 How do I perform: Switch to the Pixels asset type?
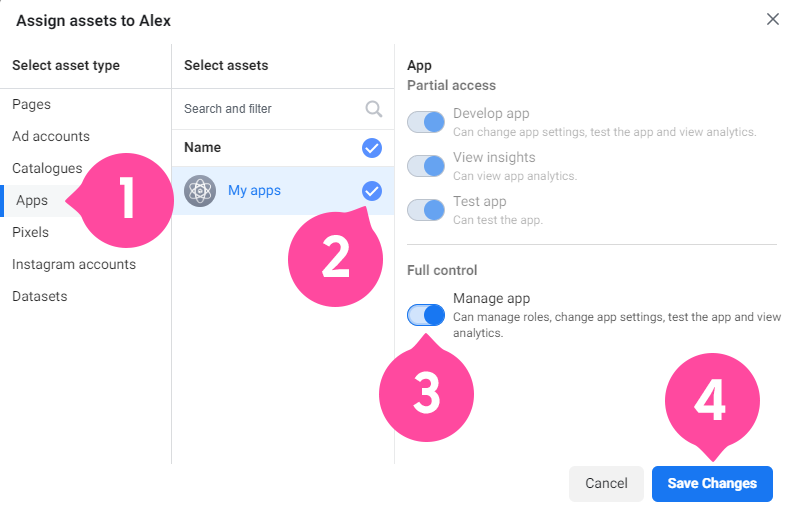31,232
